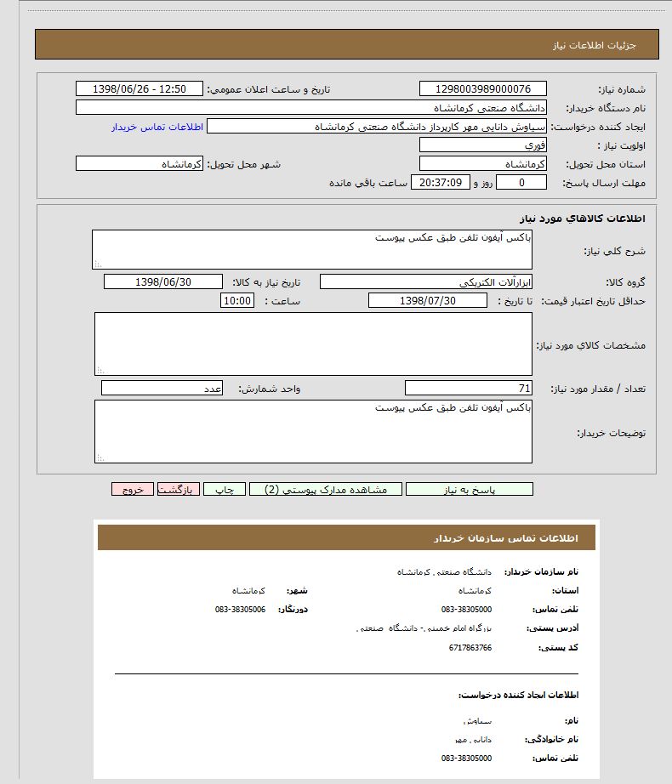672x784 pixels.
Task: Focus the empty مشخصات کالای مورد نیاز box
Action: 313,344
